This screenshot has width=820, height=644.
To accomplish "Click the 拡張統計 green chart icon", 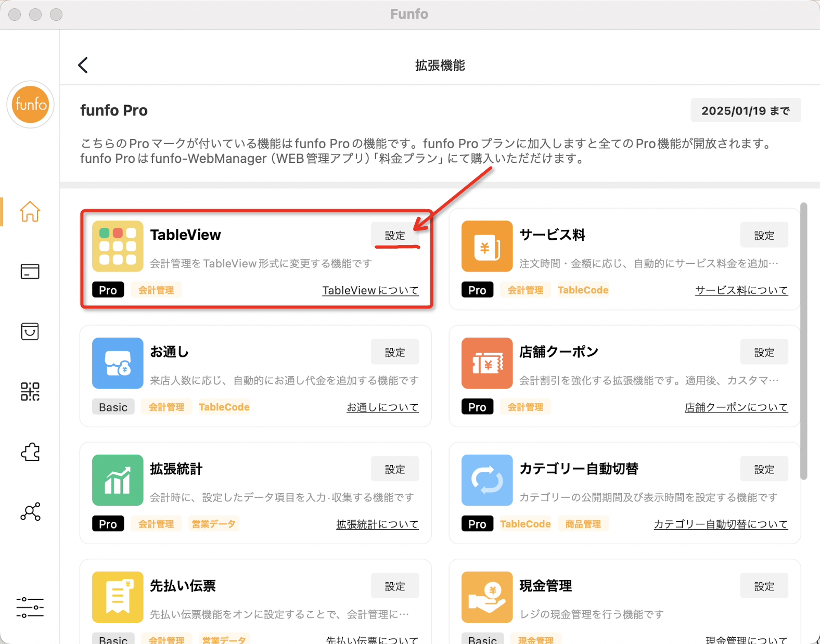I will [118, 480].
